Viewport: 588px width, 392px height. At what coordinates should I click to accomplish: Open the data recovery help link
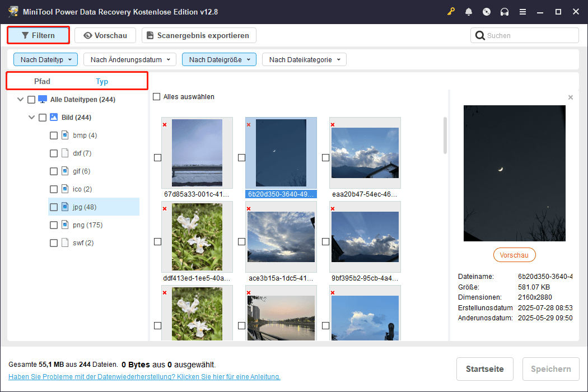click(144, 377)
